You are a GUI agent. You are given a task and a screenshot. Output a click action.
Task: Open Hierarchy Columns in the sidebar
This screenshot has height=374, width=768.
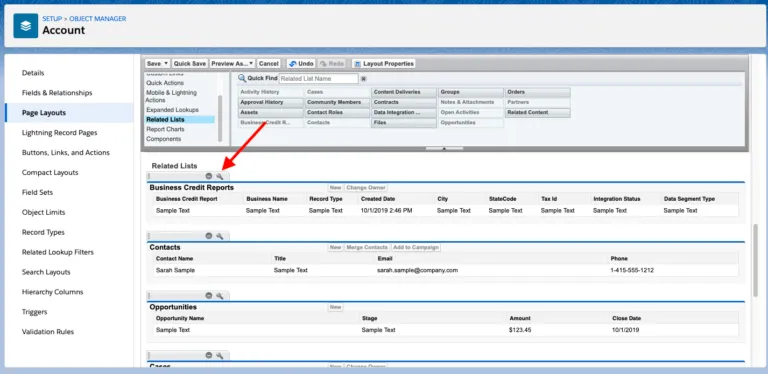(x=52, y=292)
